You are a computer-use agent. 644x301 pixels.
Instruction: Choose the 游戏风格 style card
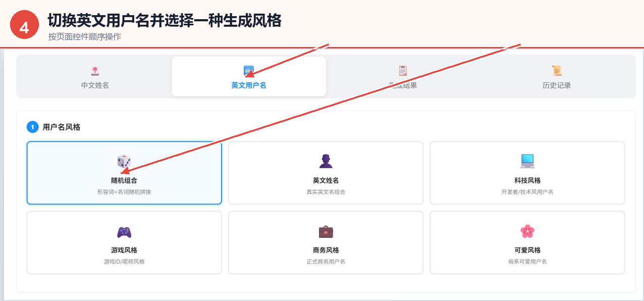[124, 242]
